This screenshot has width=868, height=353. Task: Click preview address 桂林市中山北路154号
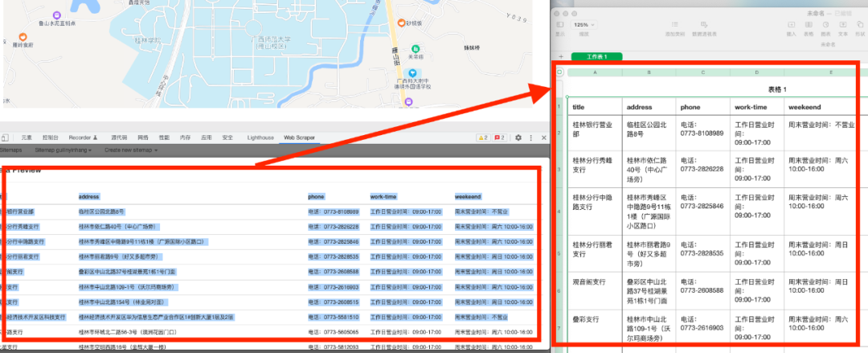122,302
